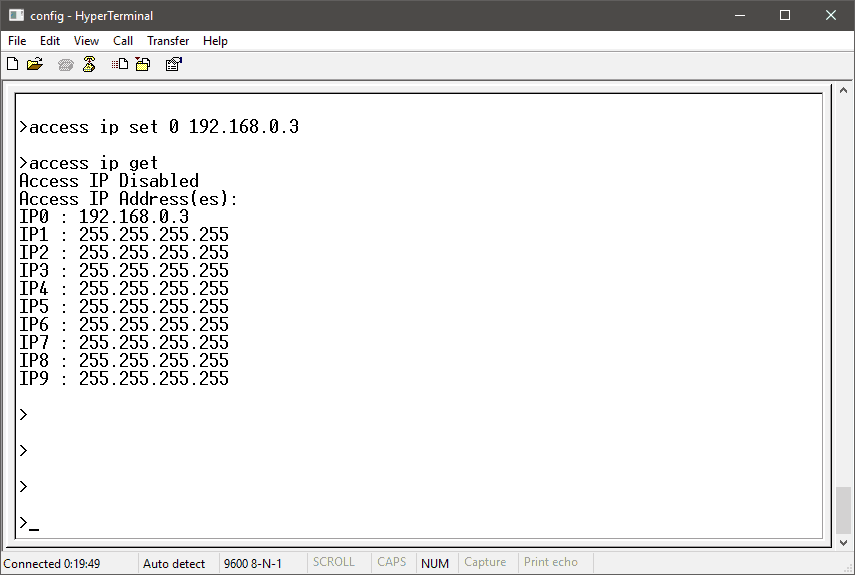The image size is (855, 575).
Task: Click the Auto detect status bar field
Action: 174,563
